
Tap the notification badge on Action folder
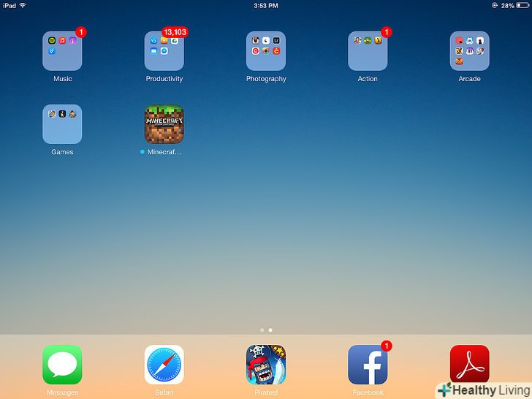pyautogui.click(x=387, y=32)
